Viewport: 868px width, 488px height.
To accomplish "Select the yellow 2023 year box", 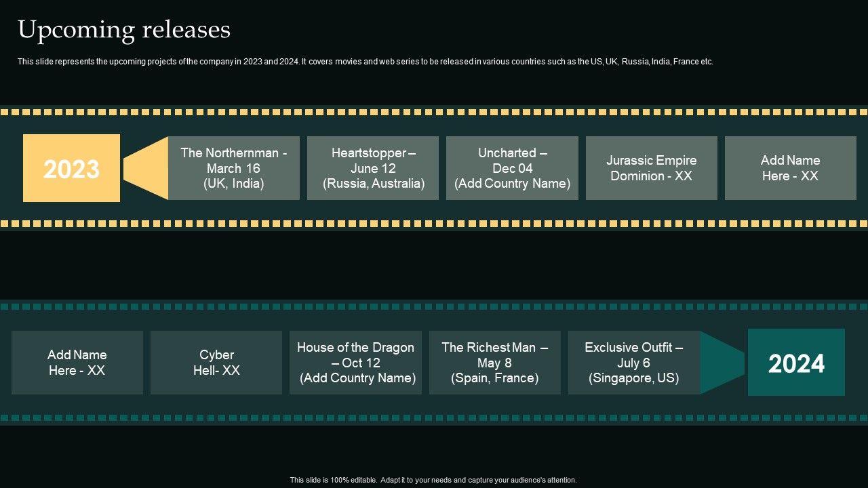I will (x=71, y=168).
